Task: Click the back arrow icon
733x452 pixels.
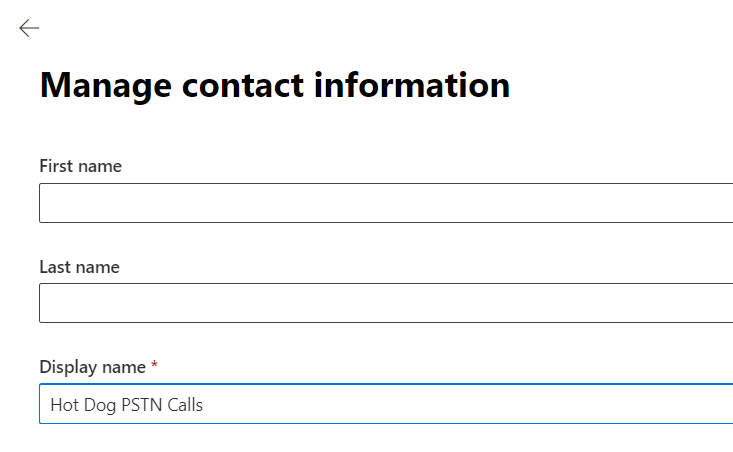Action: pos(29,29)
